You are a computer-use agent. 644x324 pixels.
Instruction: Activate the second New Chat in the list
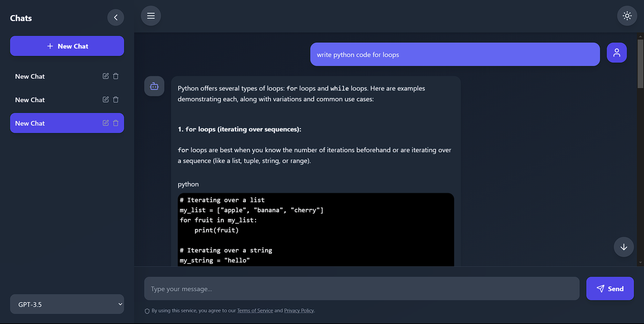point(50,100)
